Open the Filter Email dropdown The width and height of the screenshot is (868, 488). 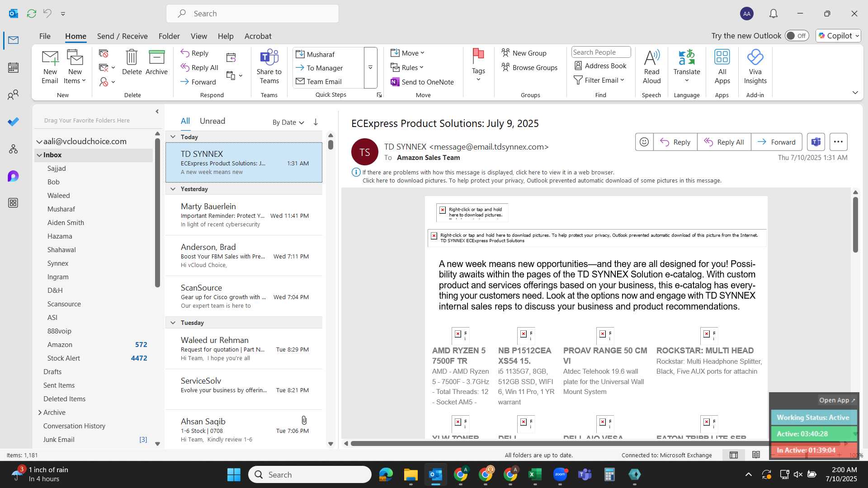[x=599, y=80]
